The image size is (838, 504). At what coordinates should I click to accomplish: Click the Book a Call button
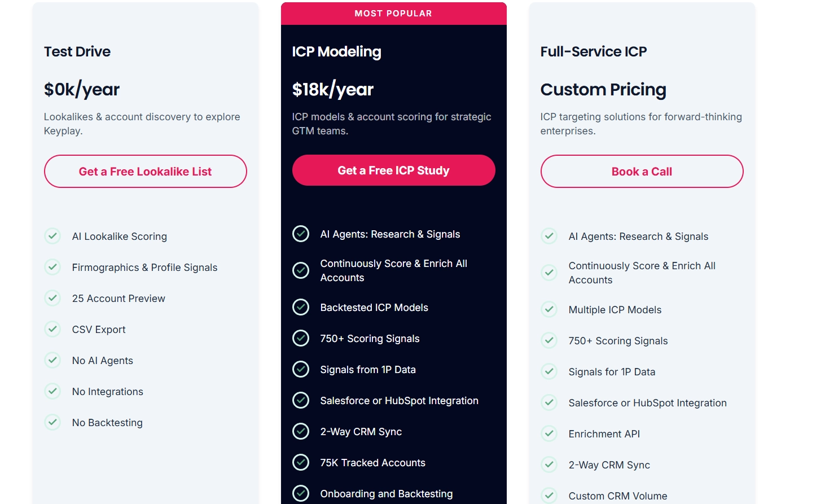click(x=642, y=172)
